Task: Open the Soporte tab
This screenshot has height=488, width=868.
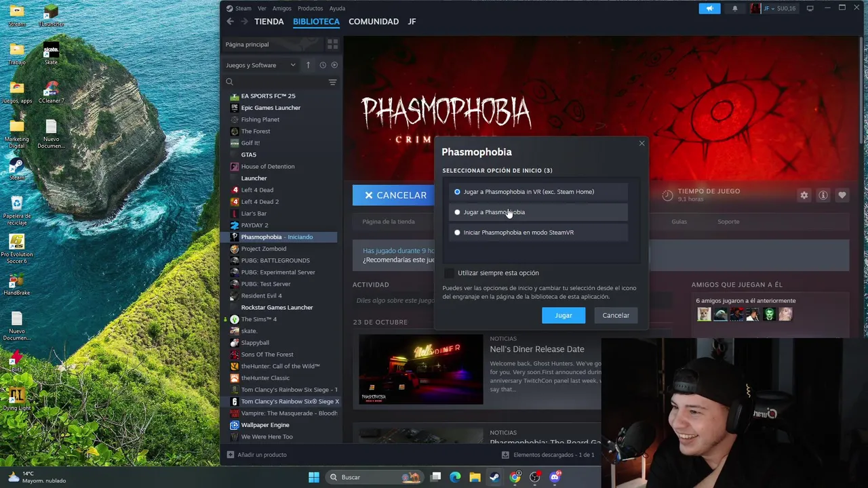Action: click(x=728, y=222)
